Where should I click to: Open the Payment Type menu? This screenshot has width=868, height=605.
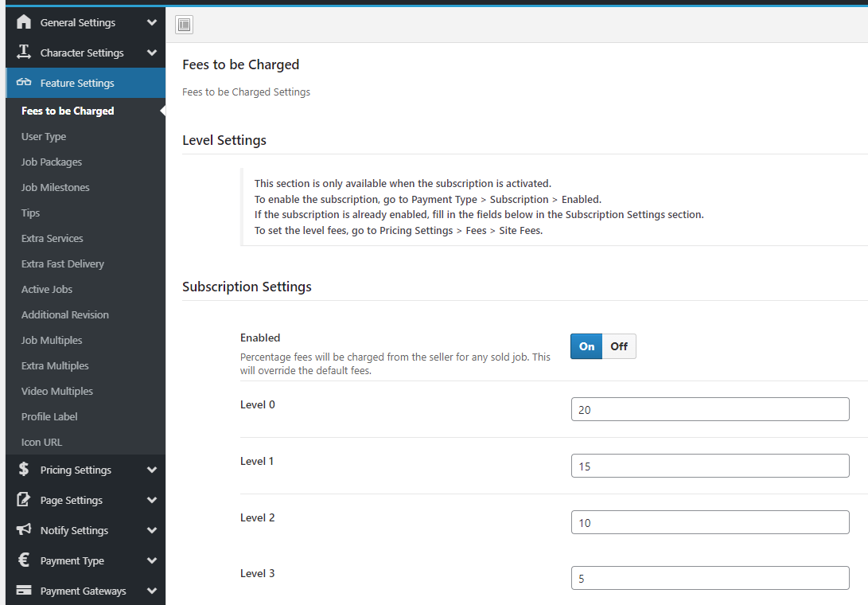[x=86, y=560]
